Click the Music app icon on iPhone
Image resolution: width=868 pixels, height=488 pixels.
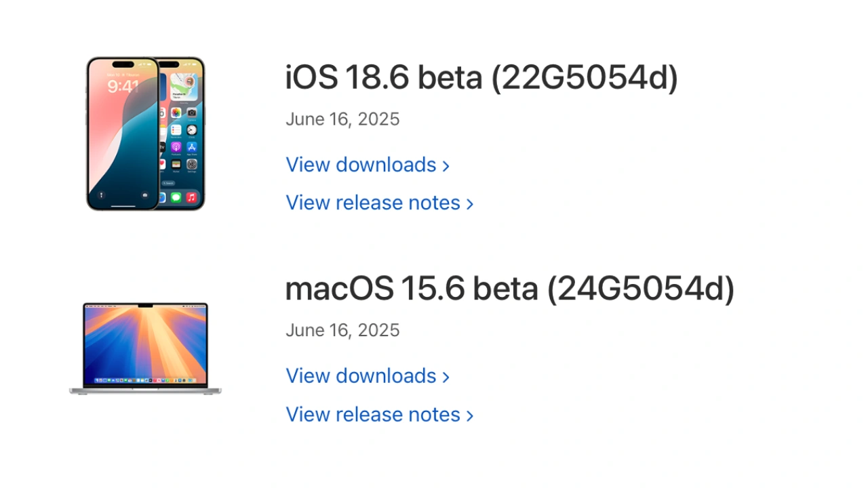click(192, 197)
